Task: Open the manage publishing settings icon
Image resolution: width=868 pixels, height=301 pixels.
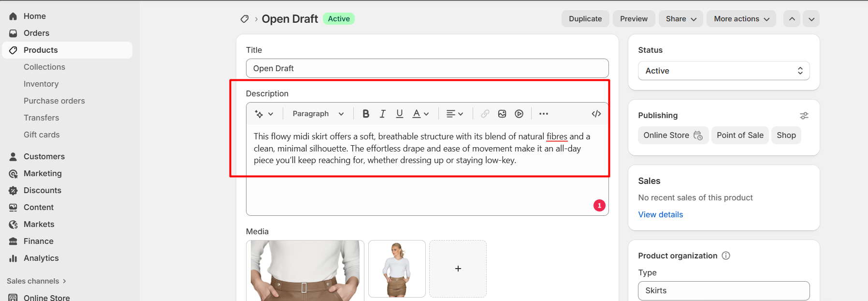Action: point(804,116)
